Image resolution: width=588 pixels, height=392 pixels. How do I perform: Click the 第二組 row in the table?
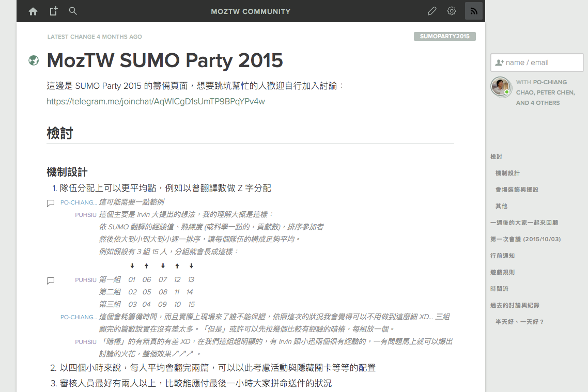146,292
